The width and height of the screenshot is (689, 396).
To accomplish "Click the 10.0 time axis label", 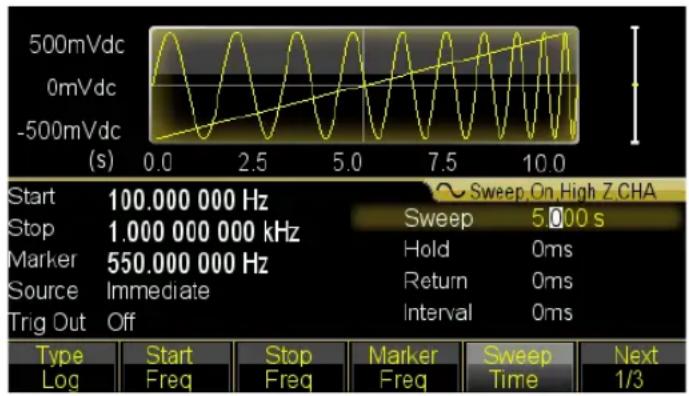I will pyautogui.click(x=544, y=163).
